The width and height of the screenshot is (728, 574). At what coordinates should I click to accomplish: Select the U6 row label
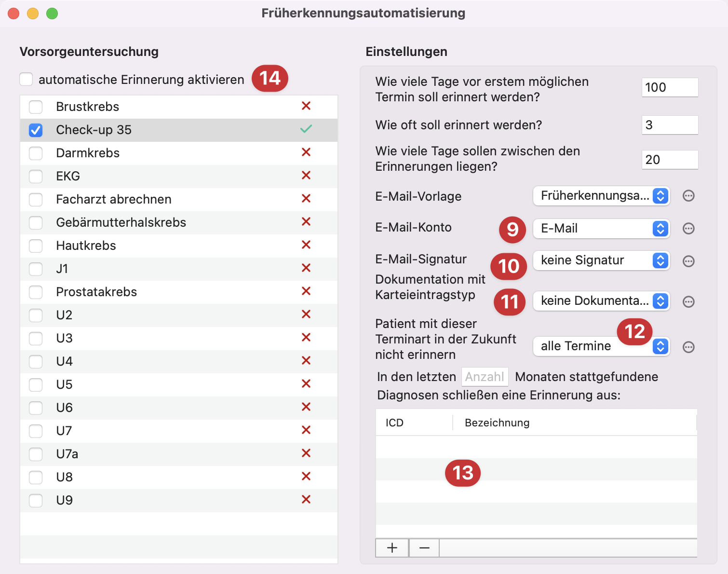64,408
